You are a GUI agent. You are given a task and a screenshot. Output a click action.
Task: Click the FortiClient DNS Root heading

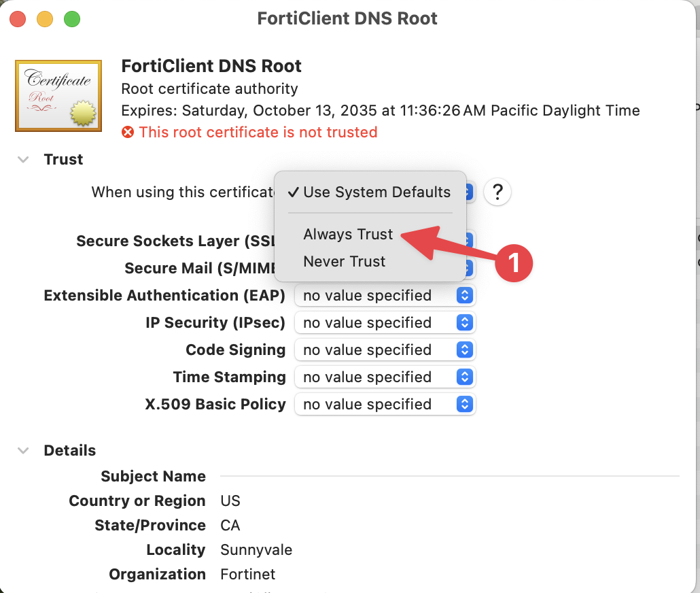point(211,67)
